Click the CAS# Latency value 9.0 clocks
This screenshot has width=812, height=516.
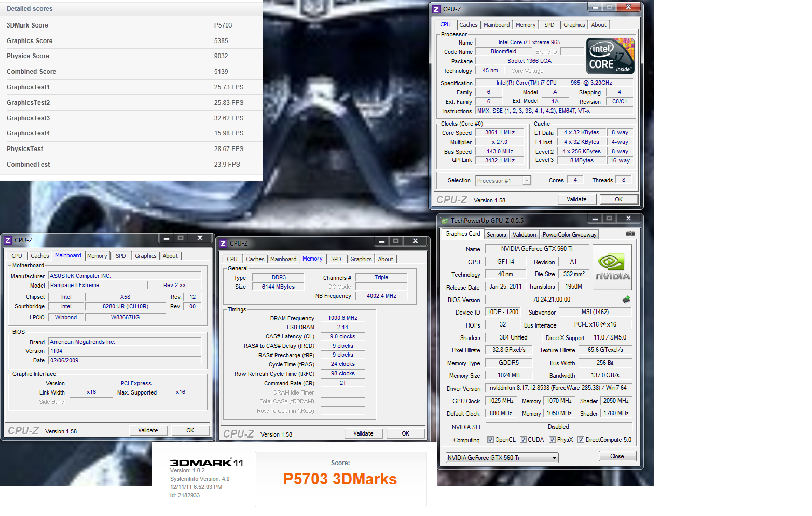(x=343, y=336)
